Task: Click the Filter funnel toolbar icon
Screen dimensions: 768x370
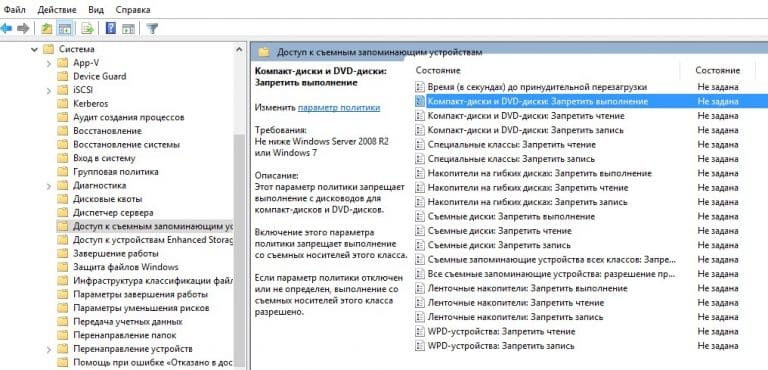Action: 152,29
